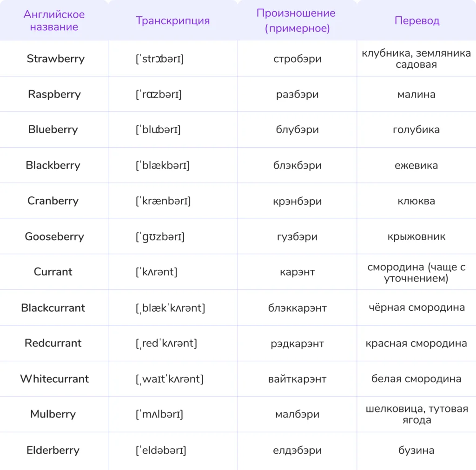476x470 pixels.
Task: Click the "Перевод" column header
Action: 416,20
